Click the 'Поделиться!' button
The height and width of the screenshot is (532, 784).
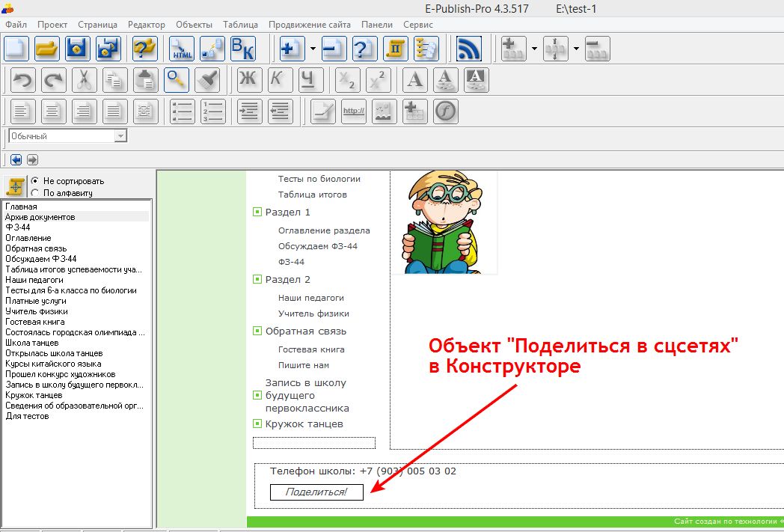[316, 492]
